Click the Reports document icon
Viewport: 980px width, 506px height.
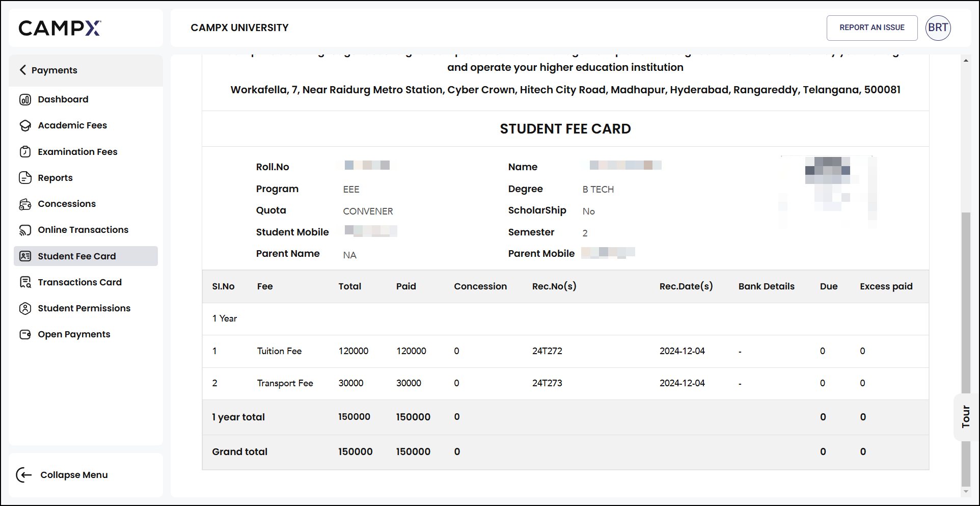[25, 178]
